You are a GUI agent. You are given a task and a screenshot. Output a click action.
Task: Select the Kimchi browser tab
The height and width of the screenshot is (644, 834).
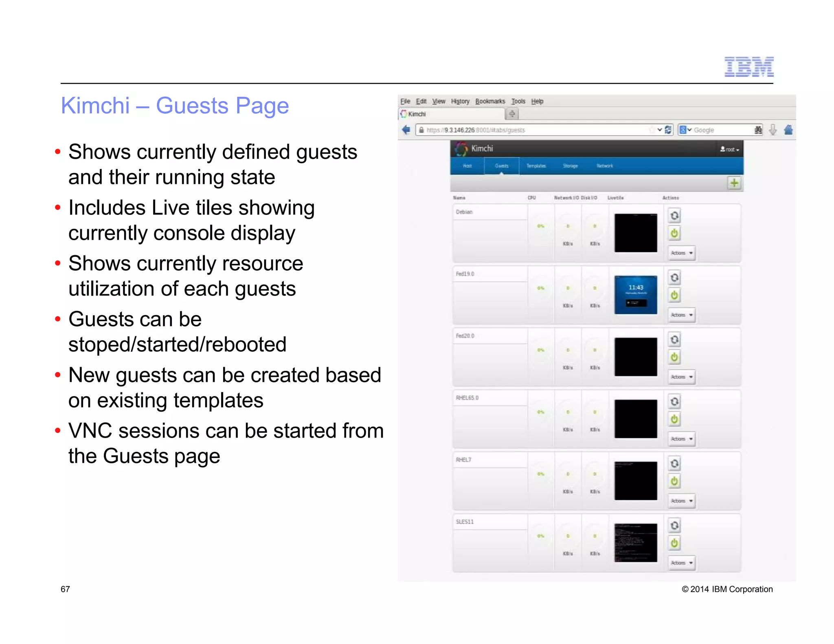click(x=451, y=114)
